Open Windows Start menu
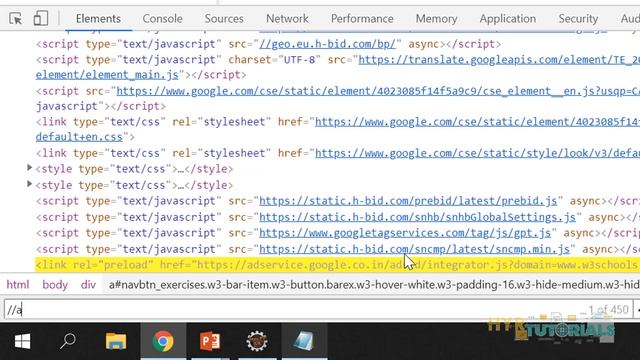Image resolution: width=640 pixels, height=360 pixels. (22, 341)
